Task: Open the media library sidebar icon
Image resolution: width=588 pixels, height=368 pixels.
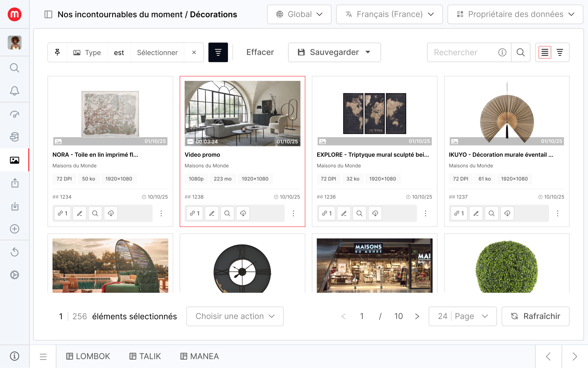Action: pyautogui.click(x=15, y=160)
